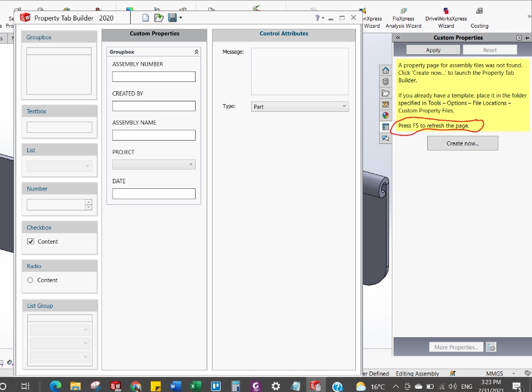The height and width of the screenshot is (392, 532).
Task: Select the Content radio button in palette
Action: coord(30,280)
